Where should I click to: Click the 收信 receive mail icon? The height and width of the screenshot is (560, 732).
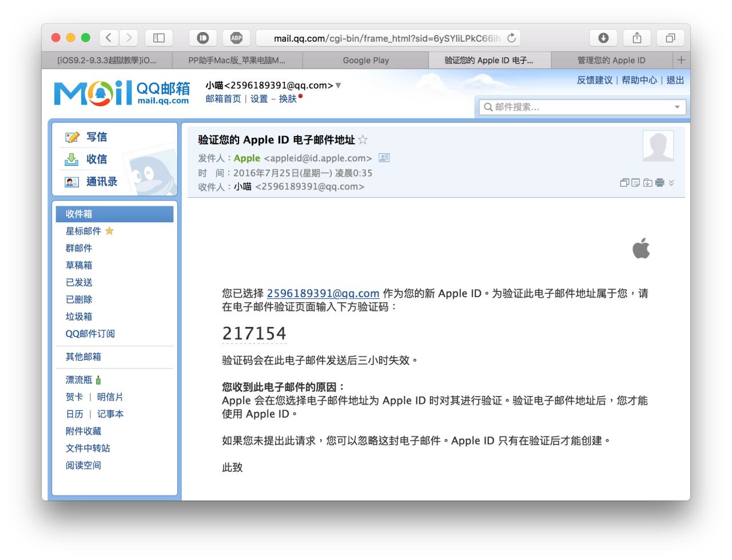[x=72, y=159]
